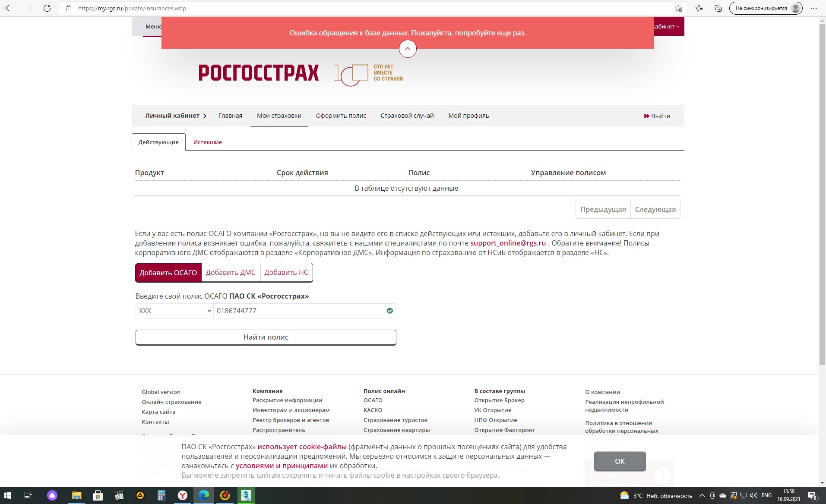
Task: Expand the кабинет dropdown in top bar
Action: click(667, 27)
